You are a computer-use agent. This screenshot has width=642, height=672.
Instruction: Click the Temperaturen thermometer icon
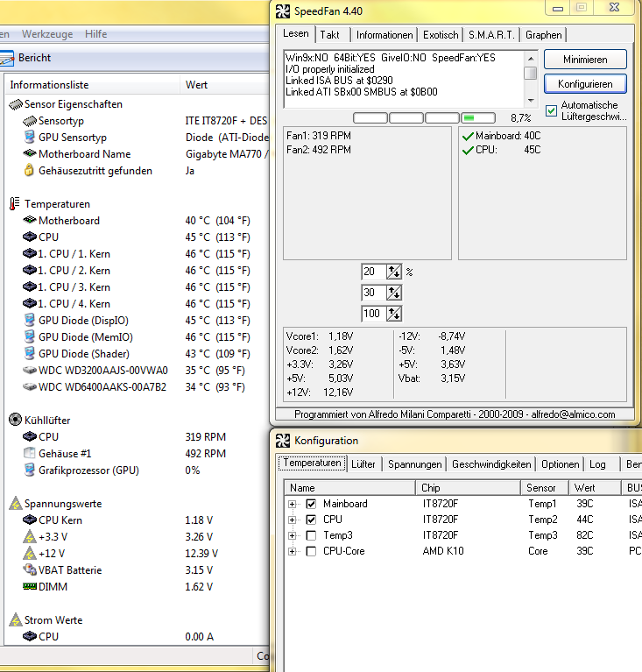coord(15,203)
